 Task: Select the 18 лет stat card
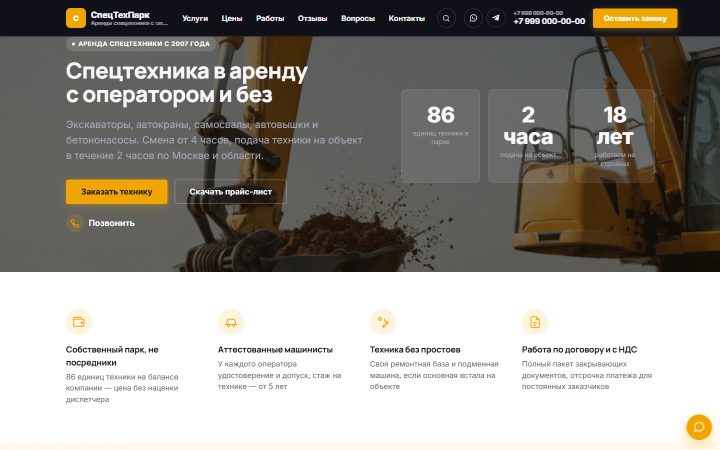point(614,136)
